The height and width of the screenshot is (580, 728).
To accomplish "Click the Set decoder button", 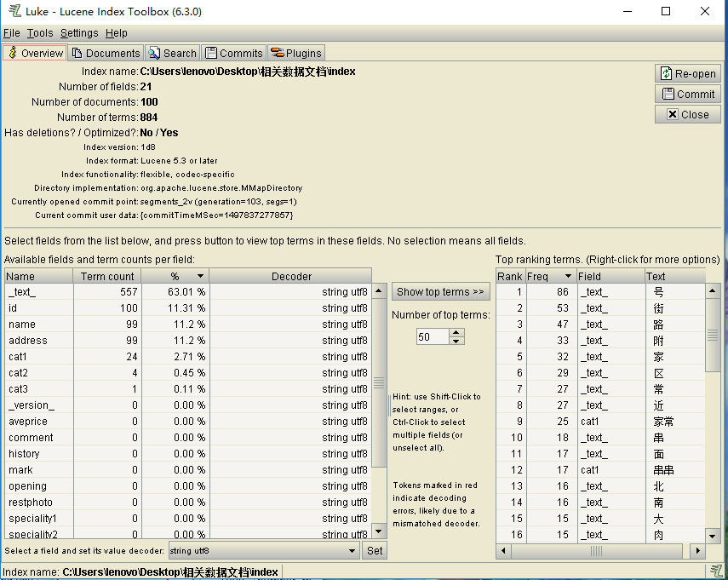I will [x=375, y=551].
